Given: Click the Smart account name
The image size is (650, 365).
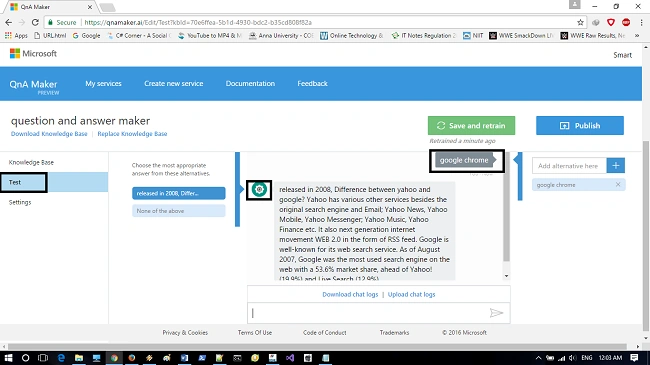Looking at the screenshot, I should tap(623, 55).
